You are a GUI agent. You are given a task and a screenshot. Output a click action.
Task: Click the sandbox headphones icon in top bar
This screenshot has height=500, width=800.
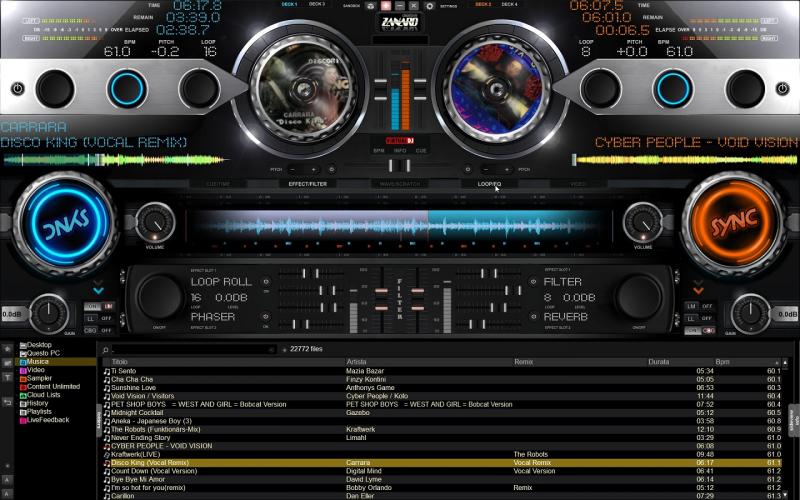[x=371, y=6]
